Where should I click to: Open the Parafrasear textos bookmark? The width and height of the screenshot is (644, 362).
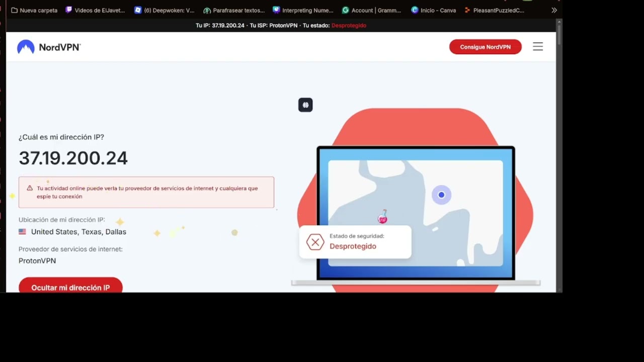point(234,10)
